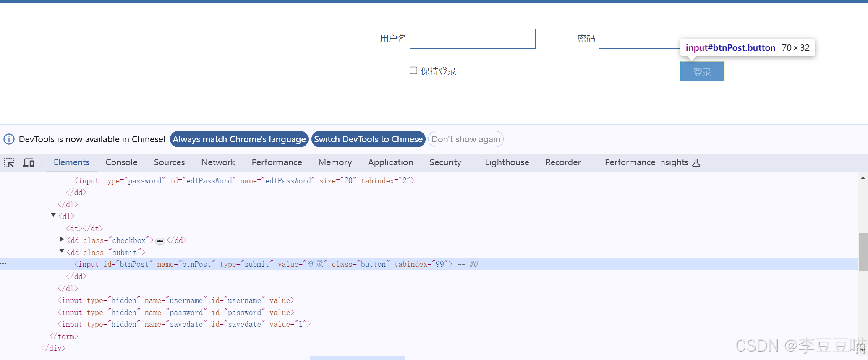Collapse the dd class="submit" node
This screenshot has width=868, height=360.
click(x=62, y=251)
